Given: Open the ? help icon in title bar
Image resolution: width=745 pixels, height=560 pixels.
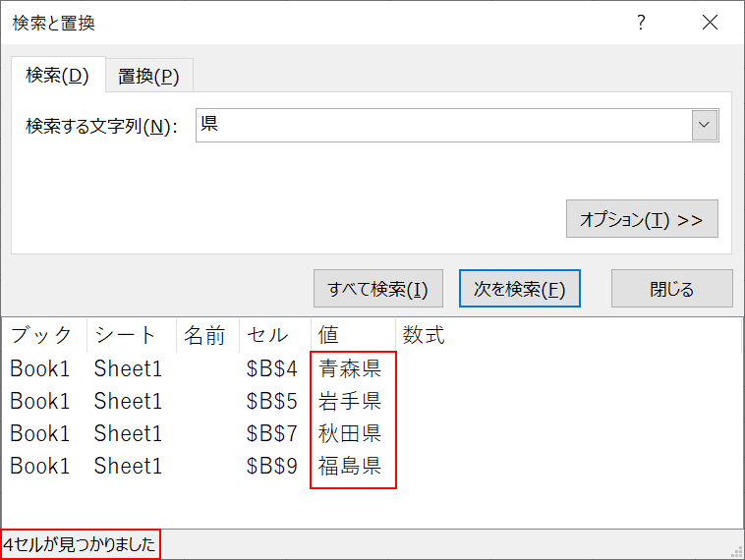Looking at the screenshot, I should (x=641, y=23).
